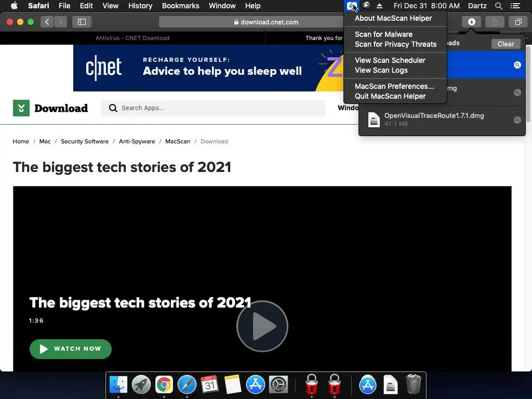Switch to Antivirus - CNET Download tab
The image size is (532, 399).
coord(132,38)
